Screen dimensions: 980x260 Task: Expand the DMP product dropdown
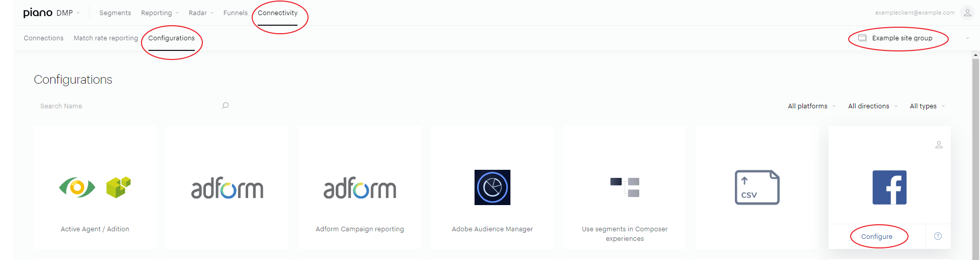(x=78, y=13)
